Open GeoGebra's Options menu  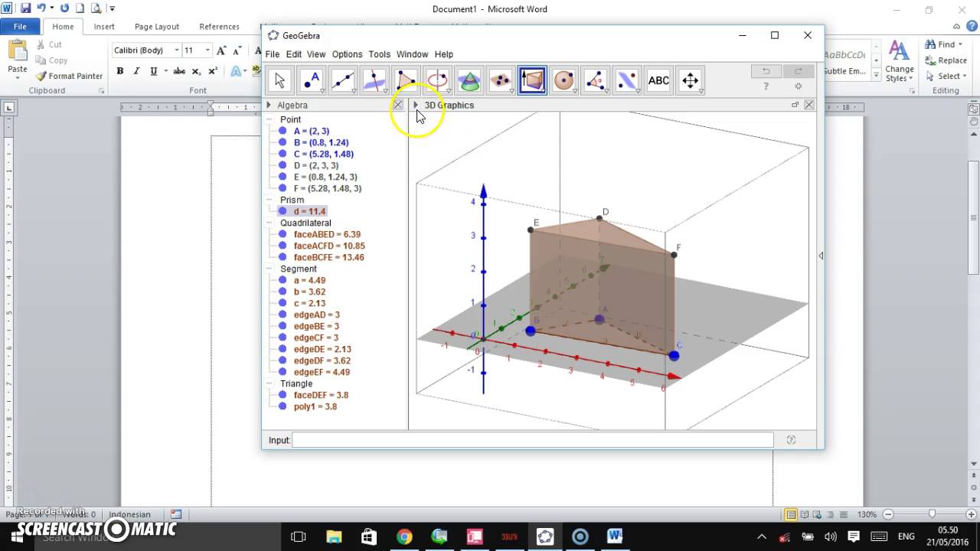(347, 54)
